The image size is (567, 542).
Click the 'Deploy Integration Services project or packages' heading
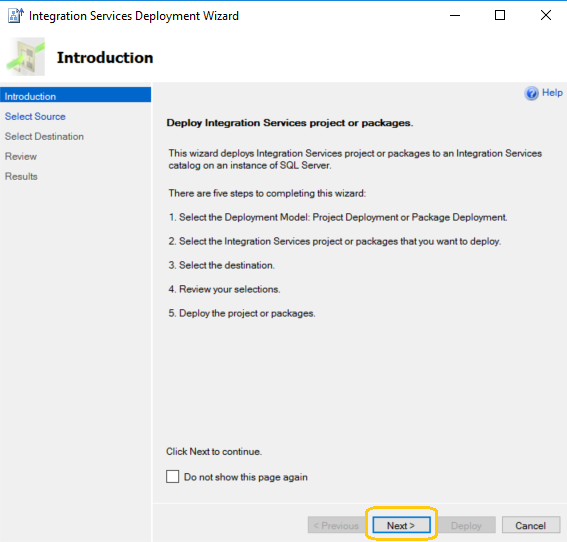click(290, 123)
